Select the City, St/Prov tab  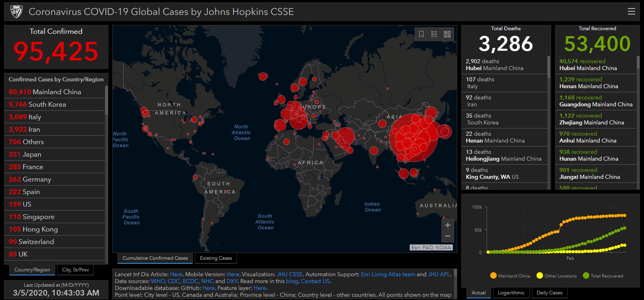pyautogui.click(x=75, y=270)
